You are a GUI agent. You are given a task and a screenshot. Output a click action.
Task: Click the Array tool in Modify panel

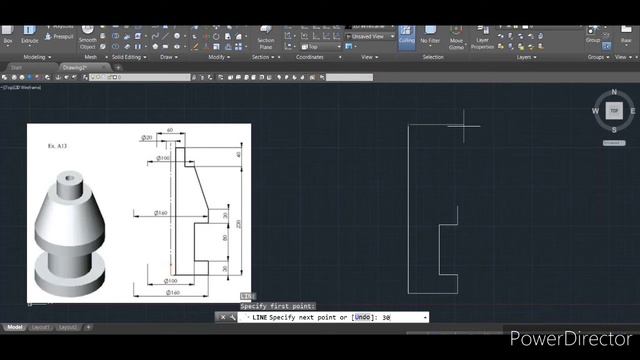(238, 47)
